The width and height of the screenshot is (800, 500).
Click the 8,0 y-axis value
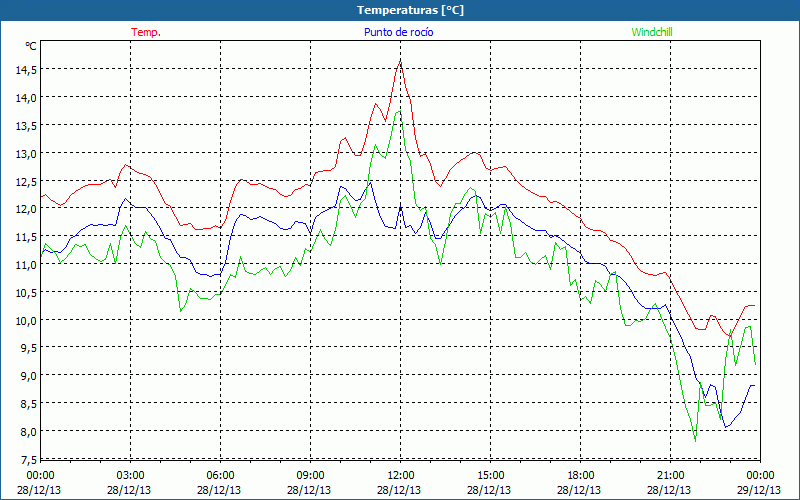click(x=28, y=432)
